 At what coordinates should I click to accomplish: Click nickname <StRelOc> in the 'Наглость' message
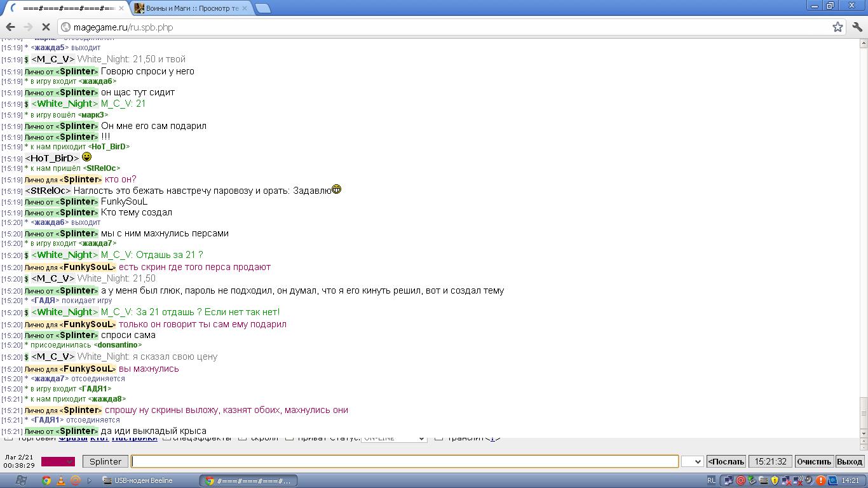48,191
